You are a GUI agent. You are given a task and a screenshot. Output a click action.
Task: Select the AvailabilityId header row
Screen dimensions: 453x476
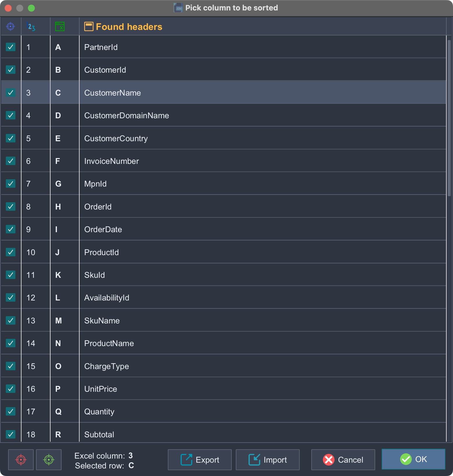[224, 298]
